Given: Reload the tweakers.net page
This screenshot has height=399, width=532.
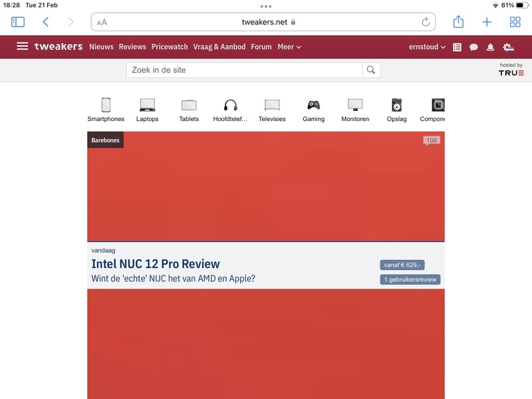Looking at the screenshot, I should 426,22.
